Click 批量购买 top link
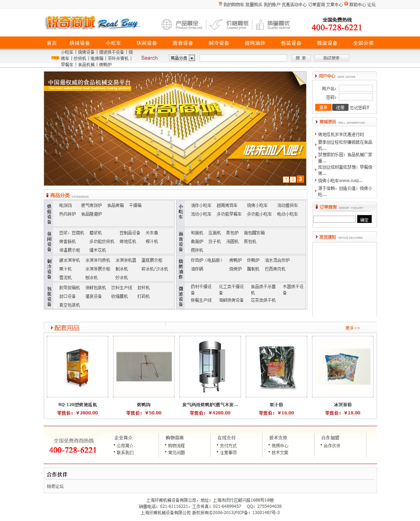 (x=254, y=5)
